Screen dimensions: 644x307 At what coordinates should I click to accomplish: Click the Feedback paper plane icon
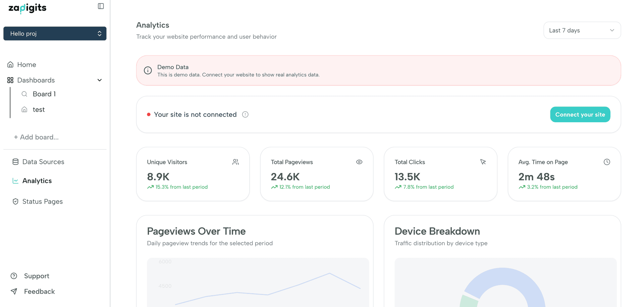(x=14, y=291)
